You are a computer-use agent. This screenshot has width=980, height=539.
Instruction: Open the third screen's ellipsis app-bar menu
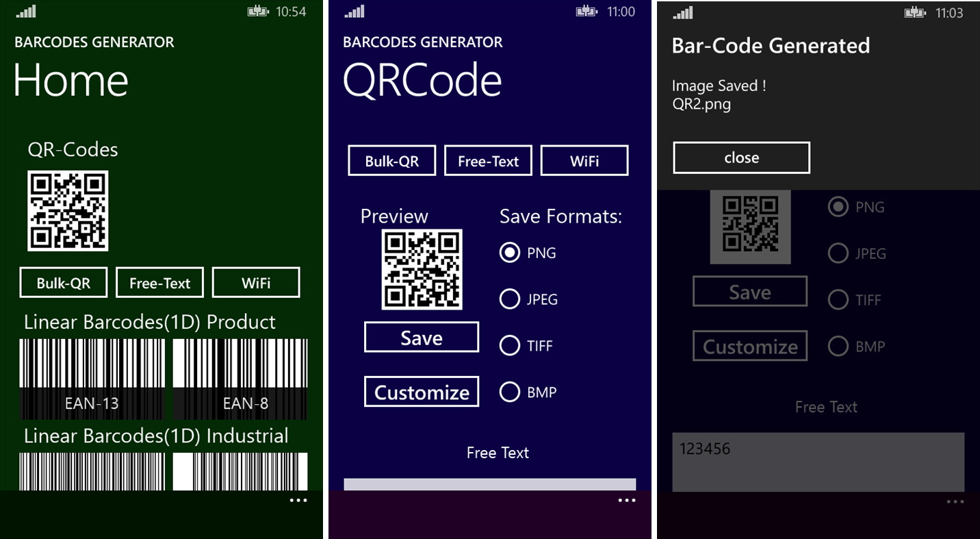pyautogui.click(x=955, y=502)
